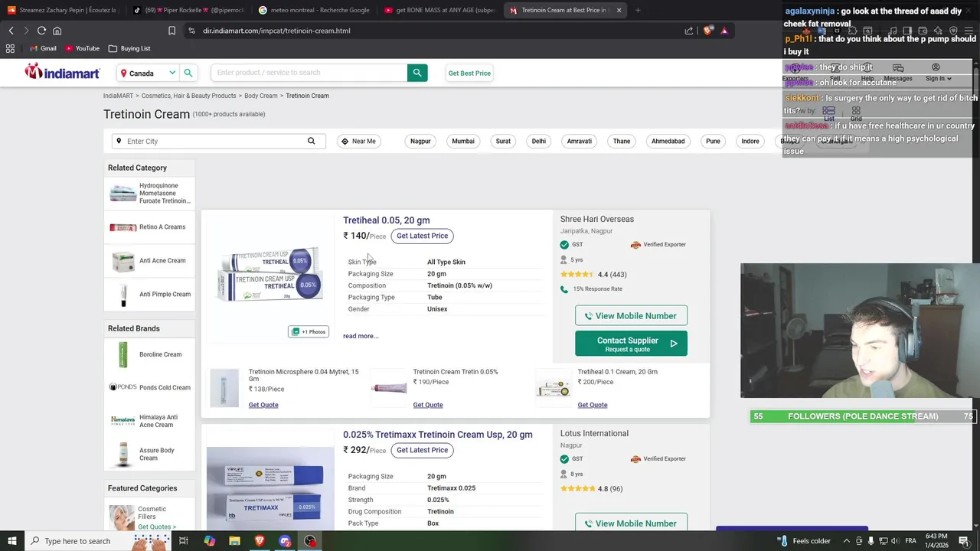Image resolution: width=980 pixels, height=551 pixels.
Task: Bookmark this page icon in address bar
Action: click(x=171, y=31)
